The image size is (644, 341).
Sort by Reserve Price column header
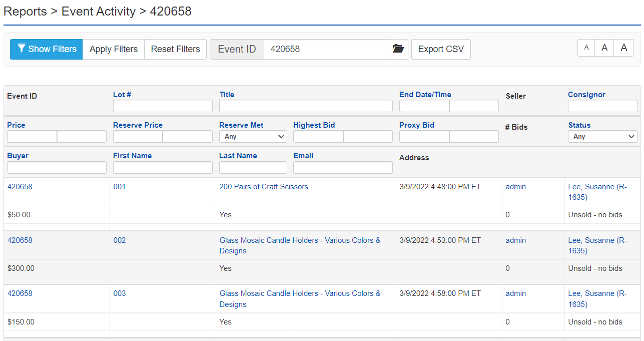(x=138, y=125)
